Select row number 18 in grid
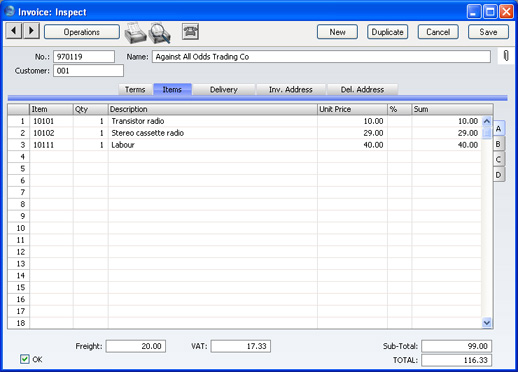518x372 pixels. (x=19, y=323)
